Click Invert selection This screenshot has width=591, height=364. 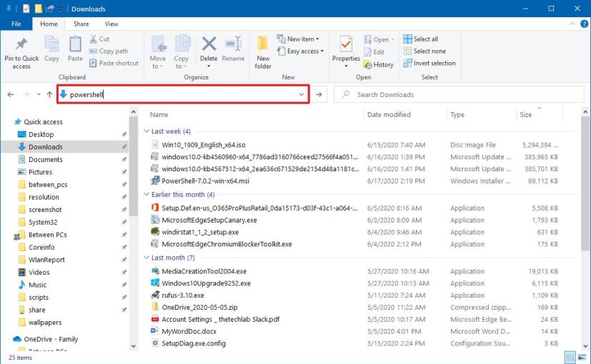coord(429,63)
